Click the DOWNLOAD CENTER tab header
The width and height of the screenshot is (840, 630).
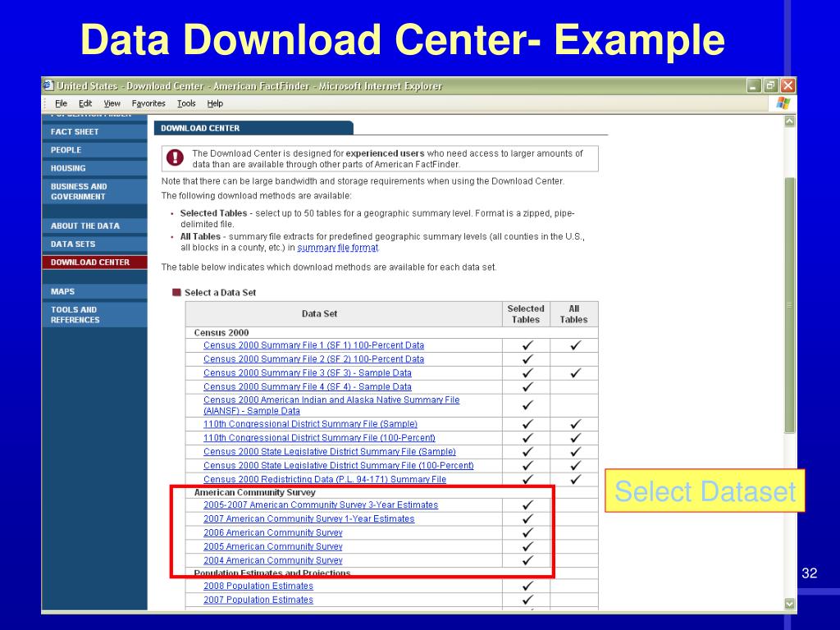click(x=253, y=128)
